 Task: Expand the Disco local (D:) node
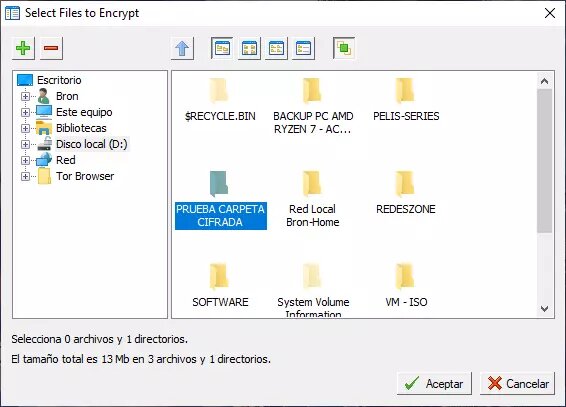25,144
